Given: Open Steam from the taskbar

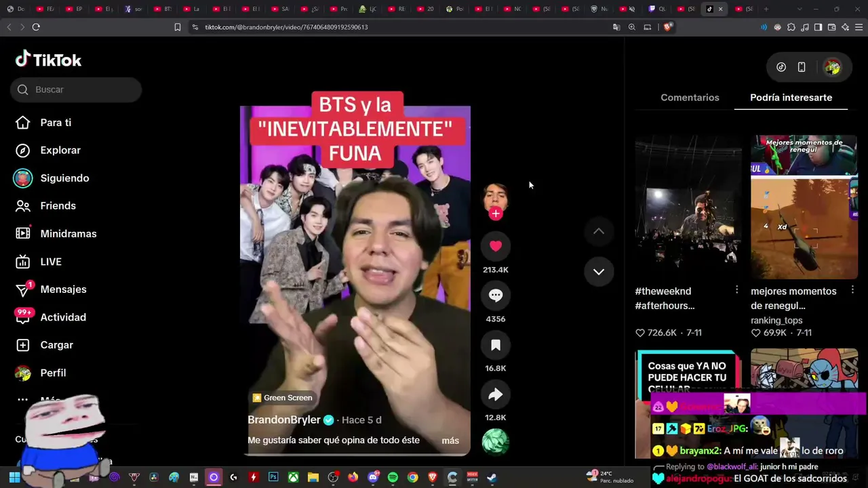Looking at the screenshot, I should coord(492,477).
